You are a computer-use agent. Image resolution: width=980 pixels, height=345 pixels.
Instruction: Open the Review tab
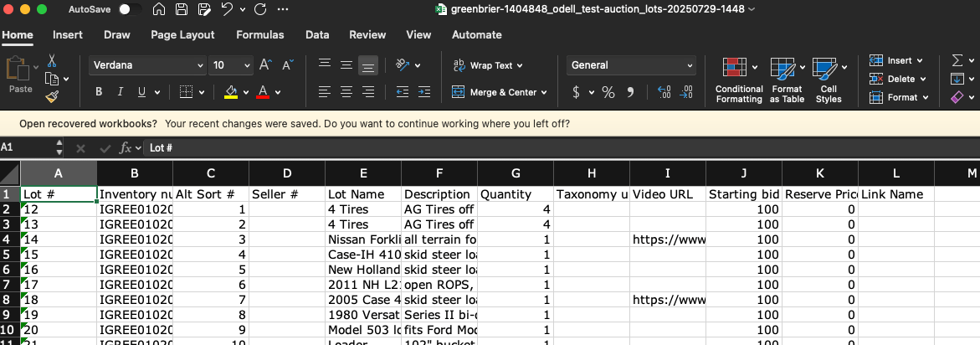coord(367,35)
